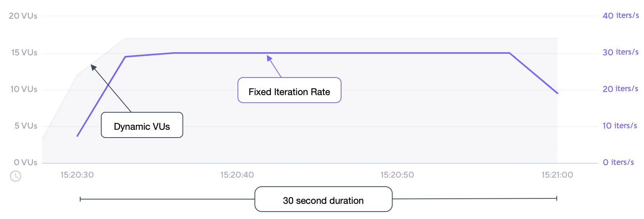Click the 20 iters/s axis label
Image resolution: width=644 pixels, height=219 pixels.
620,89
